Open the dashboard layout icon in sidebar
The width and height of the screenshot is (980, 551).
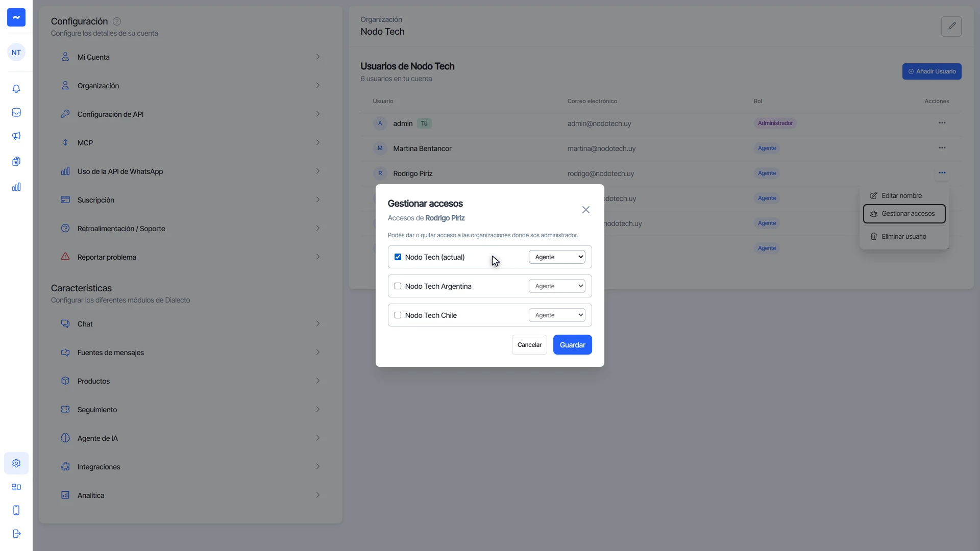coord(16,487)
